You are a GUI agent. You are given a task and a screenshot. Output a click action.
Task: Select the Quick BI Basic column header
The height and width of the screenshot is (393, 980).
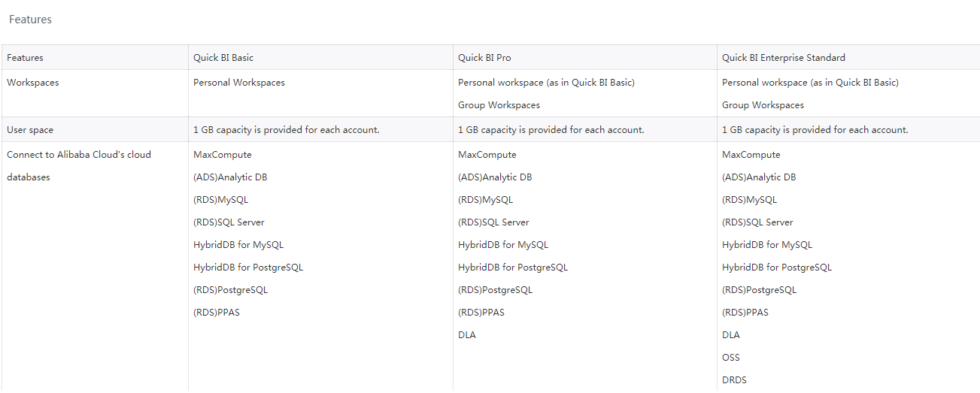click(229, 58)
